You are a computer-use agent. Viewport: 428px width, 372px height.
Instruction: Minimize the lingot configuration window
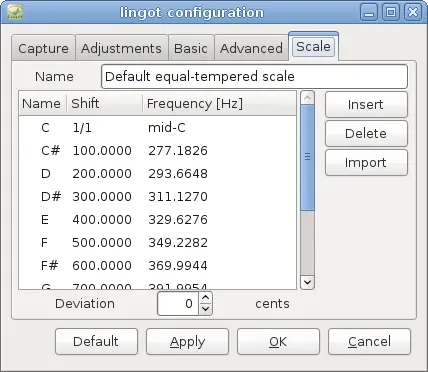click(369, 13)
